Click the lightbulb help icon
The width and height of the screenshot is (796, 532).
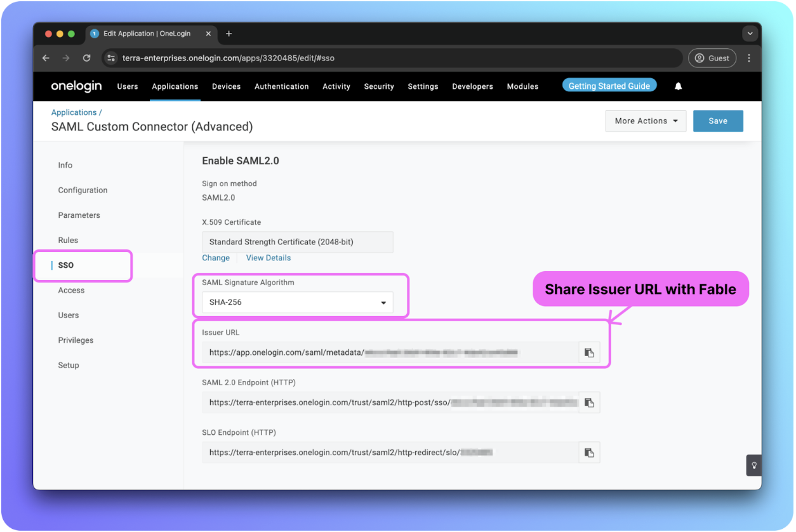point(754,465)
